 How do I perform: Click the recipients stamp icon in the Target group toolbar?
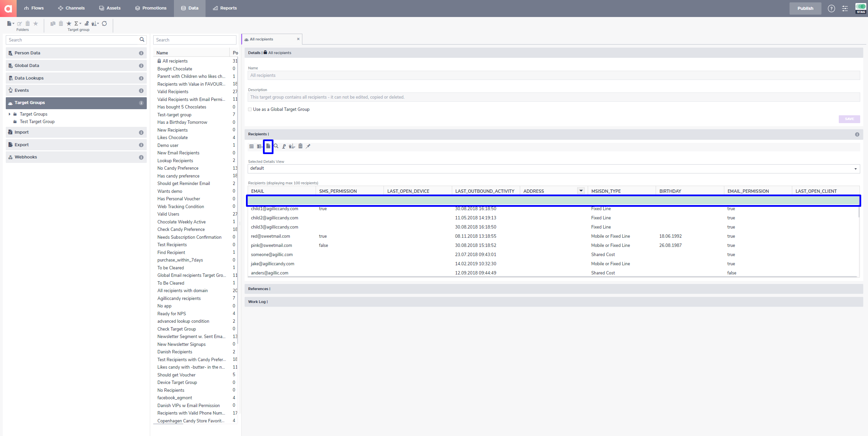coord(87,23)
